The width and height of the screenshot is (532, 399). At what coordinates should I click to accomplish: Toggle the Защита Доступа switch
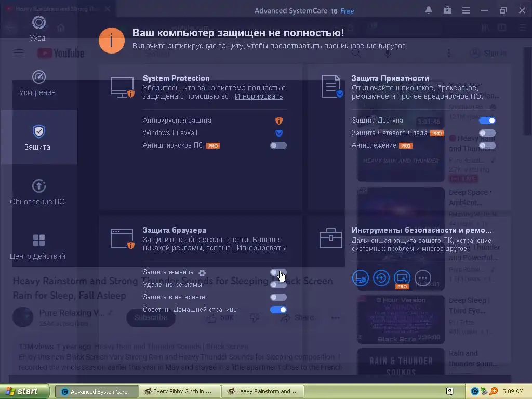tap(487, 121)
